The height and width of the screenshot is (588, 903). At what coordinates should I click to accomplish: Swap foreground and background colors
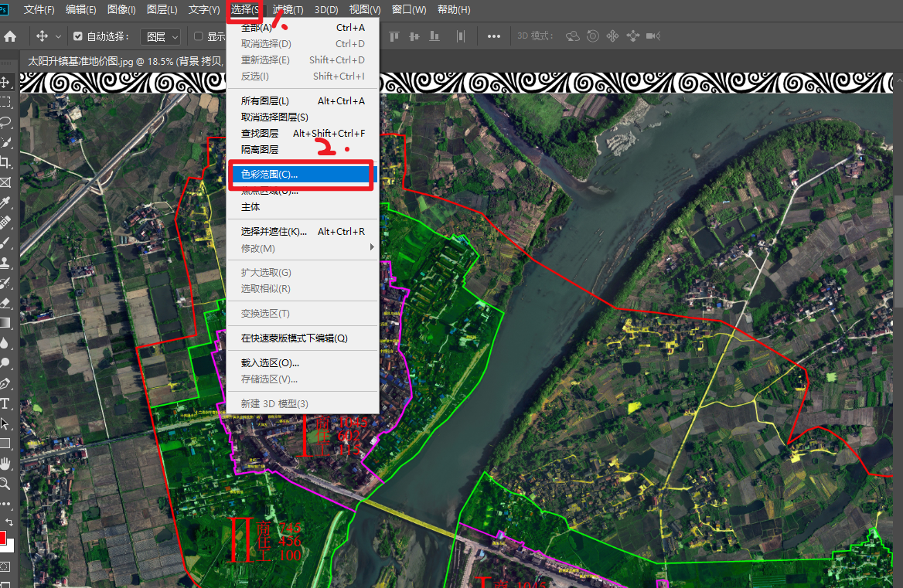[x=9, y=522]
